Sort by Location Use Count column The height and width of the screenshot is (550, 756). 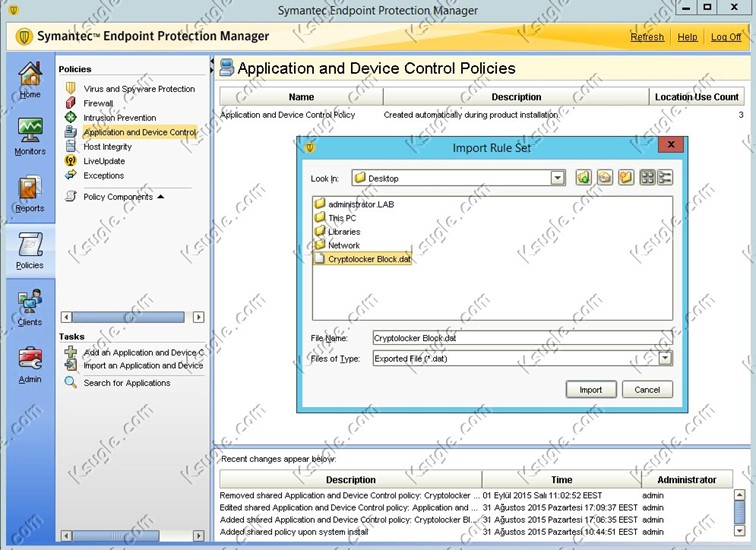(x=697, y=97)
